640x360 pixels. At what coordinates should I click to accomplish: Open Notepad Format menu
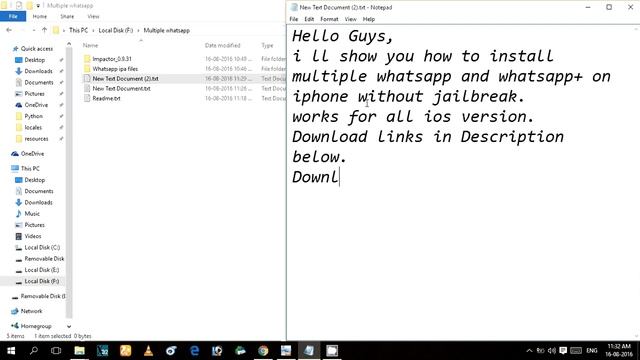tap(329, 19)
